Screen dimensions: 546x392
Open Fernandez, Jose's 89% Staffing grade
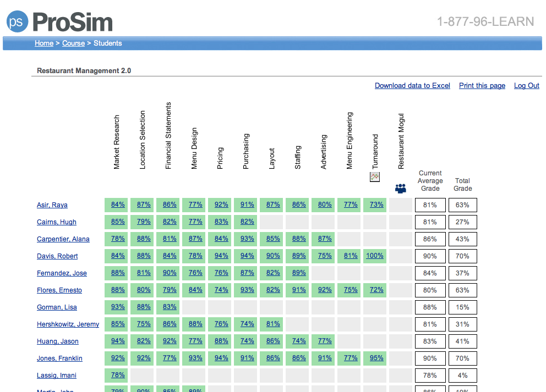tap(299, 273)
